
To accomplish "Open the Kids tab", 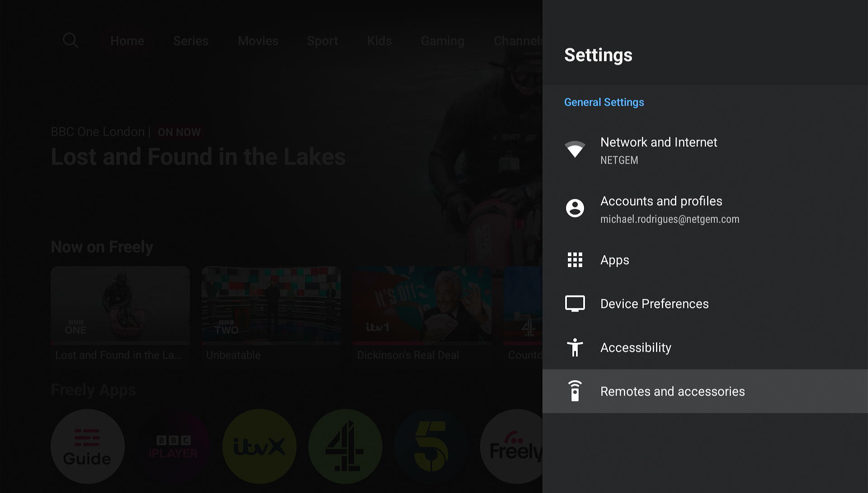I will [379, 41].
